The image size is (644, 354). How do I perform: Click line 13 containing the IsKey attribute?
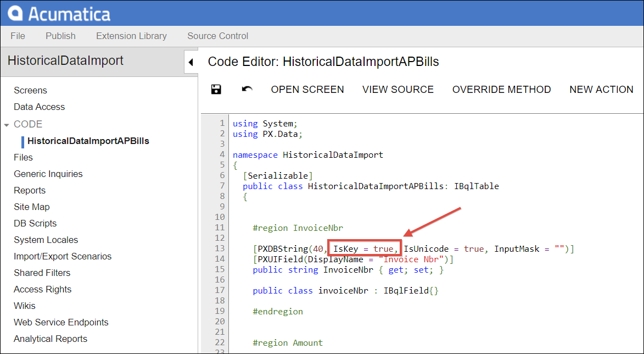click(366, 248)
